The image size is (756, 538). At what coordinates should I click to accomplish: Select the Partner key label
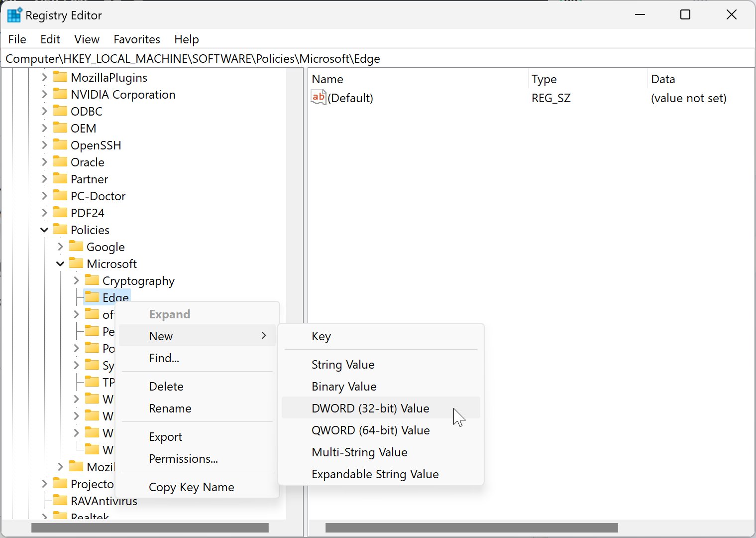(x=90, y=179)
